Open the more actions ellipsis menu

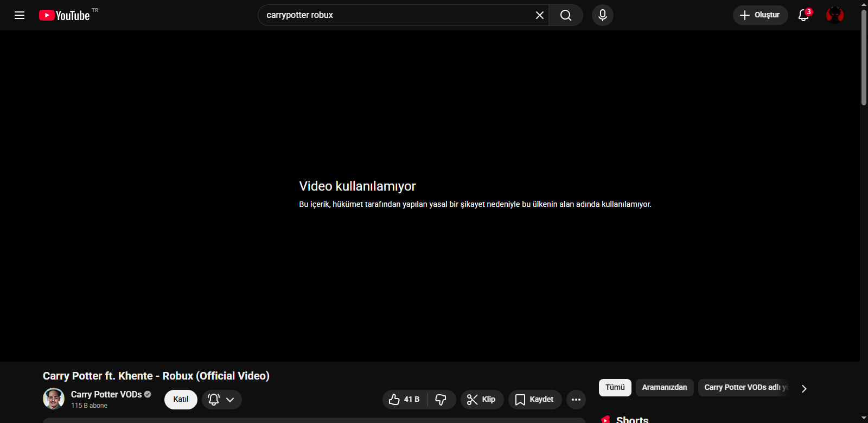pyautogui.click(x=576, y=400)
